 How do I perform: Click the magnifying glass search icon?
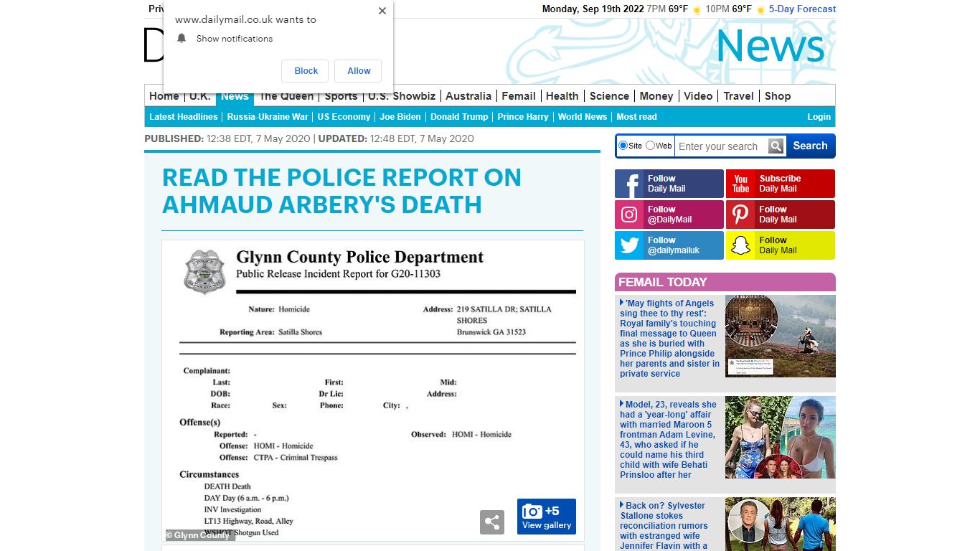776,146
